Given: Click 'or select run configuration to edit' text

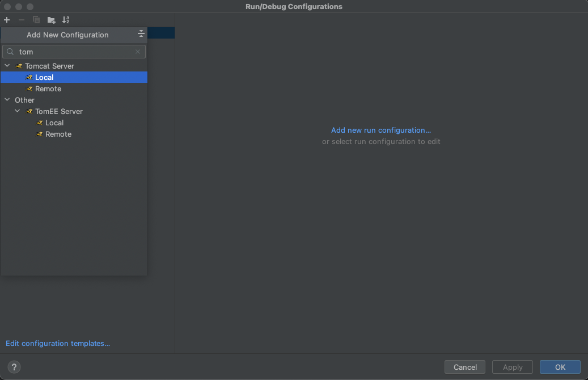Looking at the screenshot, I should 381,141.
